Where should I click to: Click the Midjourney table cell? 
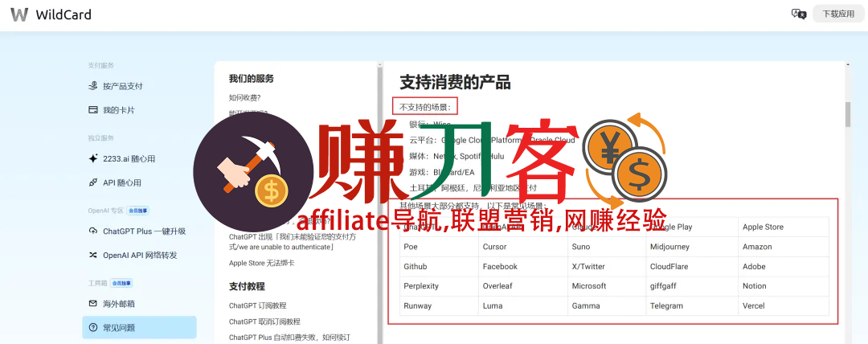coord(693,247)
